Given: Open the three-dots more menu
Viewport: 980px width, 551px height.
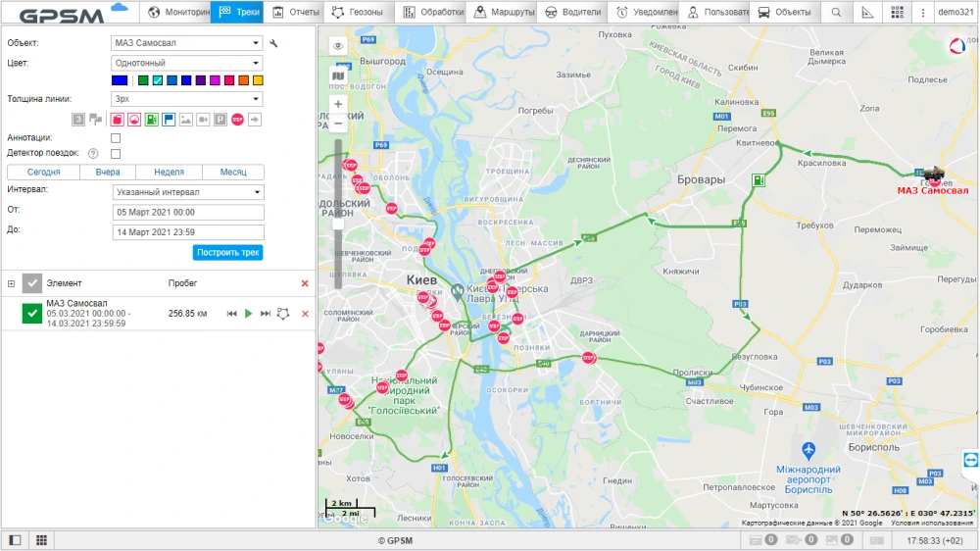Looking at the screenshot, I should [x=923, y=12].
